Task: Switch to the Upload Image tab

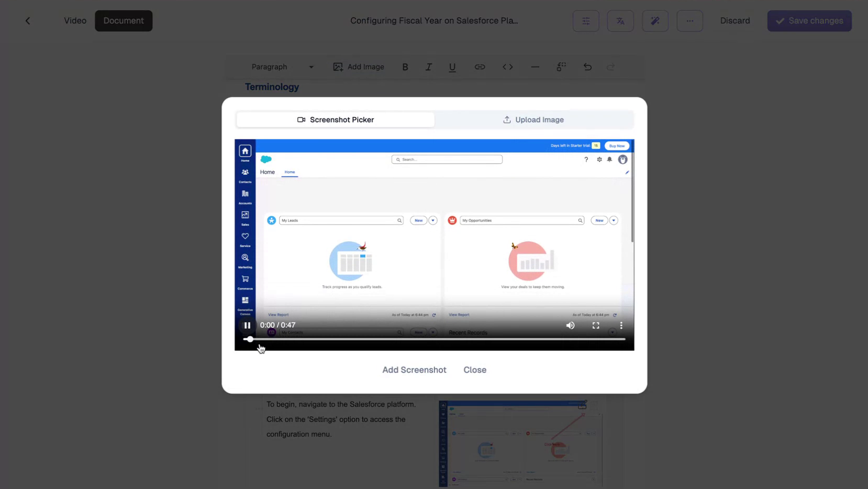Action: pos(533,119)
